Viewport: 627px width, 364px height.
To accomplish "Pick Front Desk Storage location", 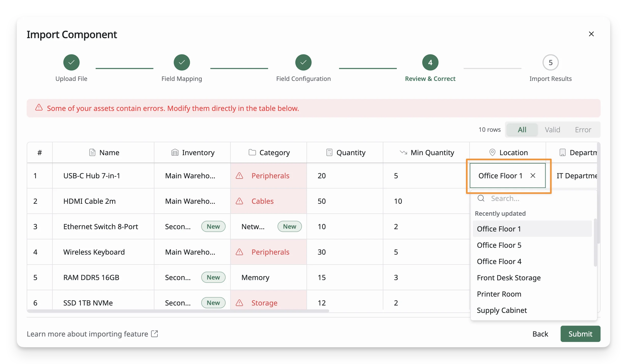I will point(532,278).
